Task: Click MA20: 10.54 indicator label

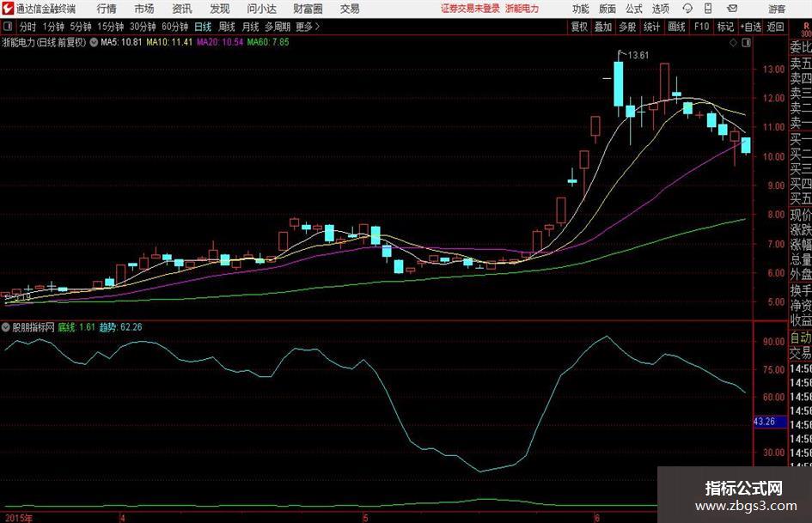Action: pos(220,42)
